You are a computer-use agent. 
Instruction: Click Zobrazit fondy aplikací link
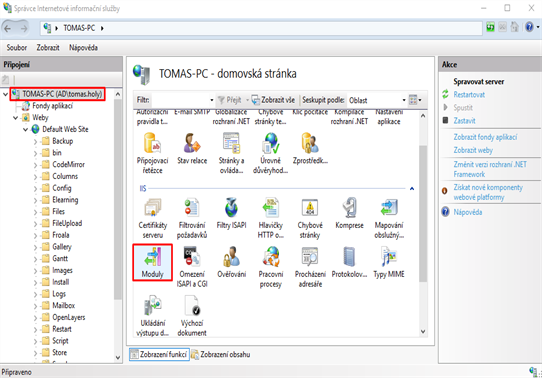point(485,137)
